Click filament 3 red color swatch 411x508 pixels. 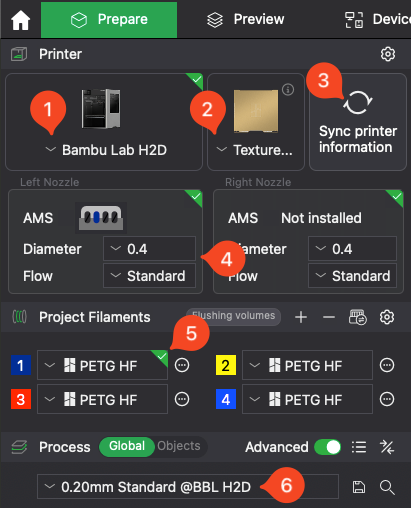[x=21, y=399]
